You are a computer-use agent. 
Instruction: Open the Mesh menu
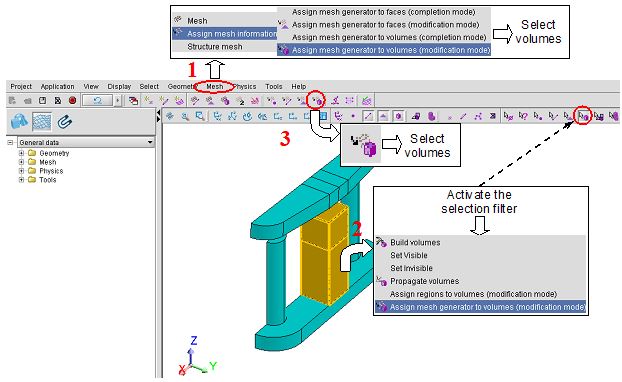pyautogui.click(x=215, y=86)
